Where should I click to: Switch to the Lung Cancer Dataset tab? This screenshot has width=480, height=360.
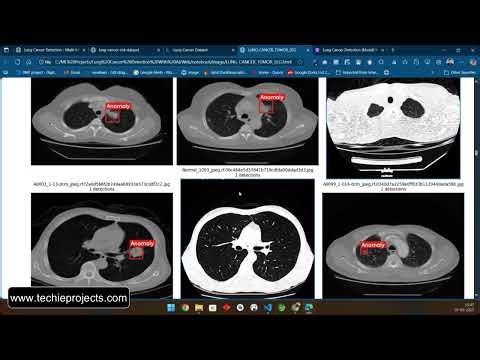199,50
